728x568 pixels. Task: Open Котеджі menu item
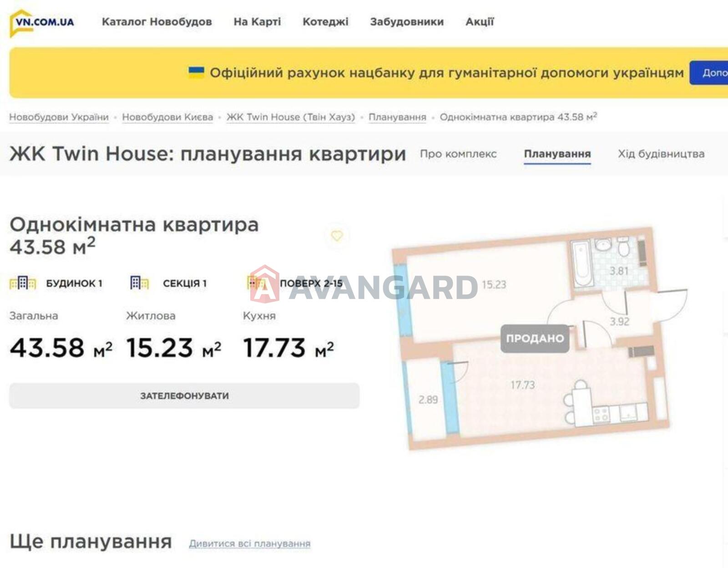325,22
